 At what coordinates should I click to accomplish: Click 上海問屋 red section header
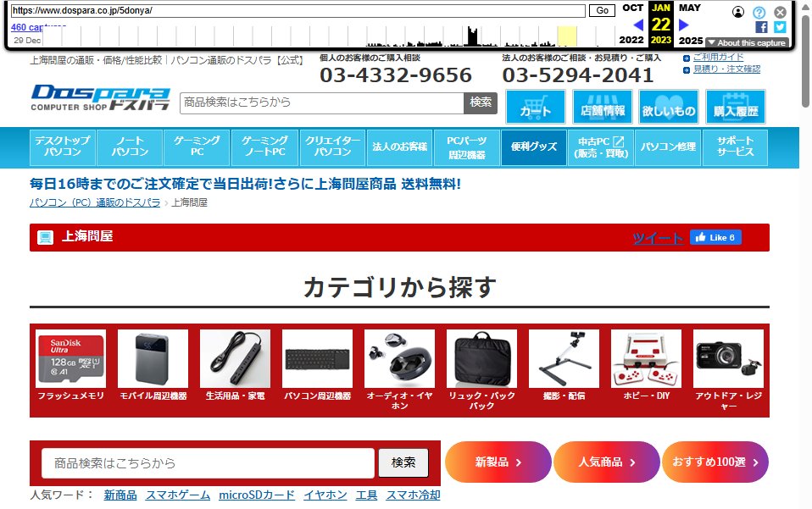click(x=399, y=237)
